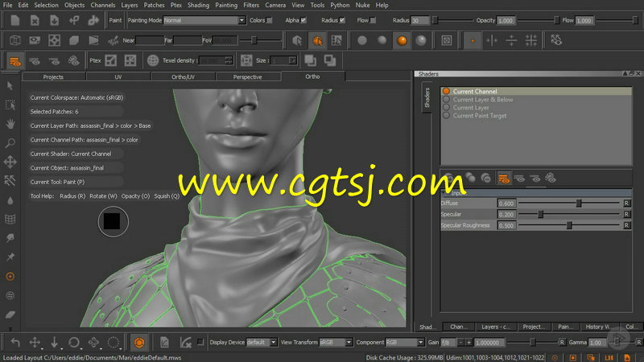Click the Specular value field
The image size is (644, 362).
click(506, 214)
